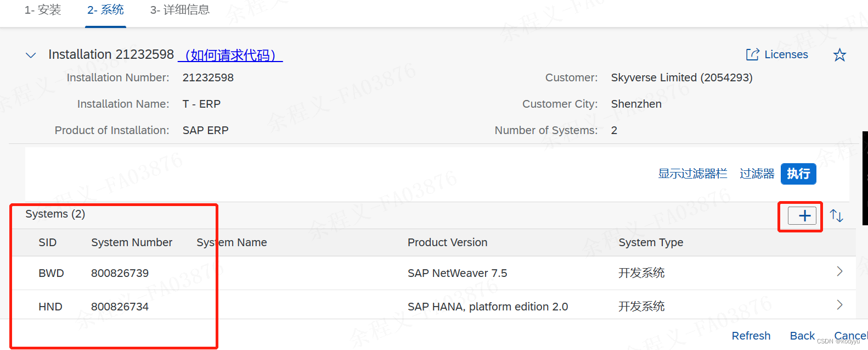This screenshot has height=350, width=868.
Task: Open the （如何请求代码） link
Action: (x=230, y=54)
